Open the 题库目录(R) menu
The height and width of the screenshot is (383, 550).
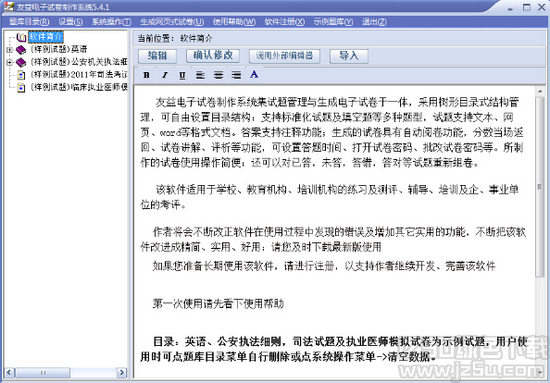tap(29, 22)
